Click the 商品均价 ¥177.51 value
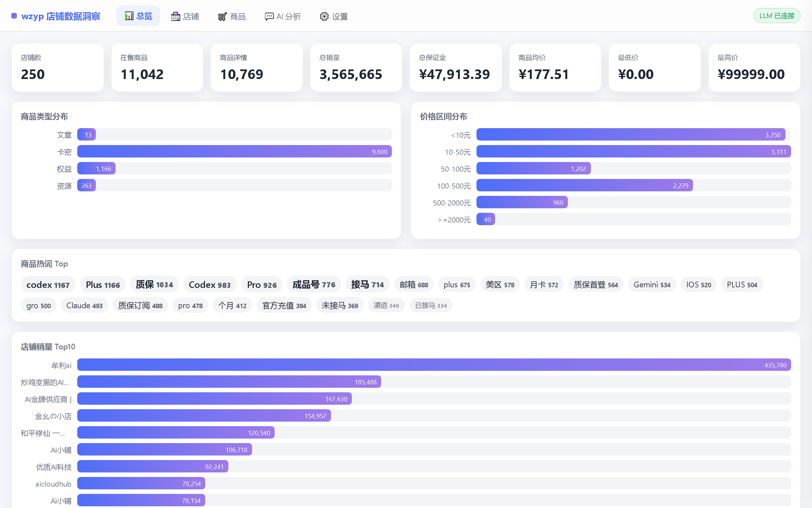This screenshot has width=812, height=508. (x=544, y=74)
